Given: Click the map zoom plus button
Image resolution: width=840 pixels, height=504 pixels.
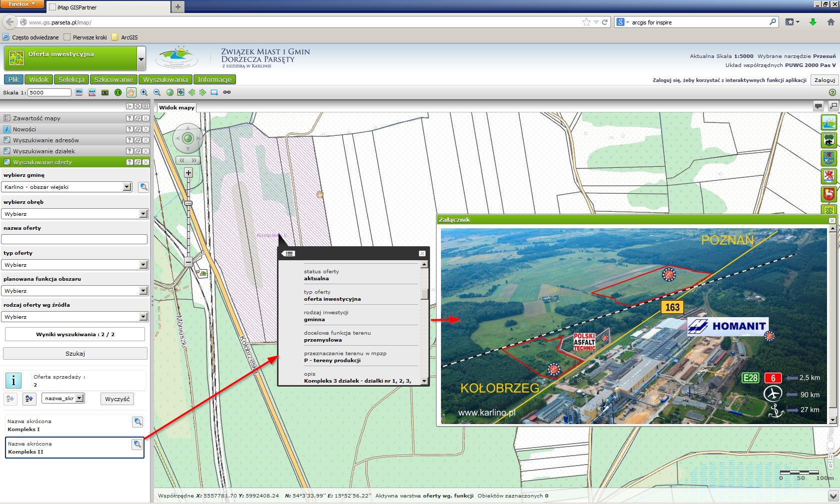Looking at the screenshot, I should tap(188, 173).
